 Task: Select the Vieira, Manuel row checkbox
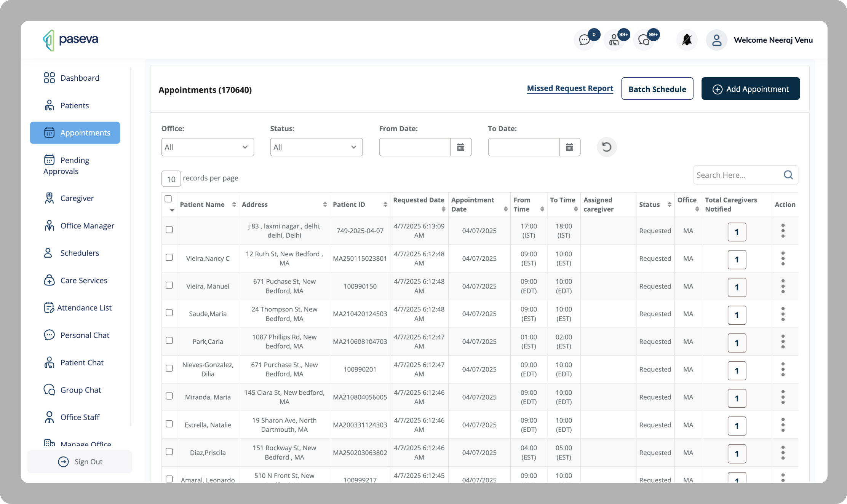pyautogui.click(x=169, y=285)
